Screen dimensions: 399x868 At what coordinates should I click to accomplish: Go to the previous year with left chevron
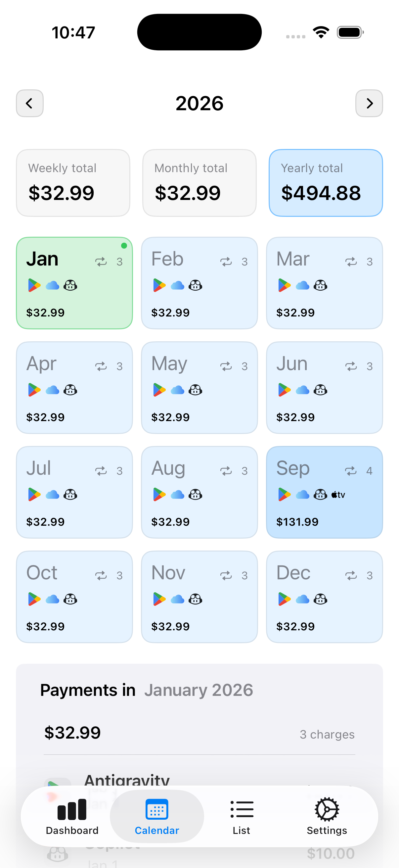point(30,103)
